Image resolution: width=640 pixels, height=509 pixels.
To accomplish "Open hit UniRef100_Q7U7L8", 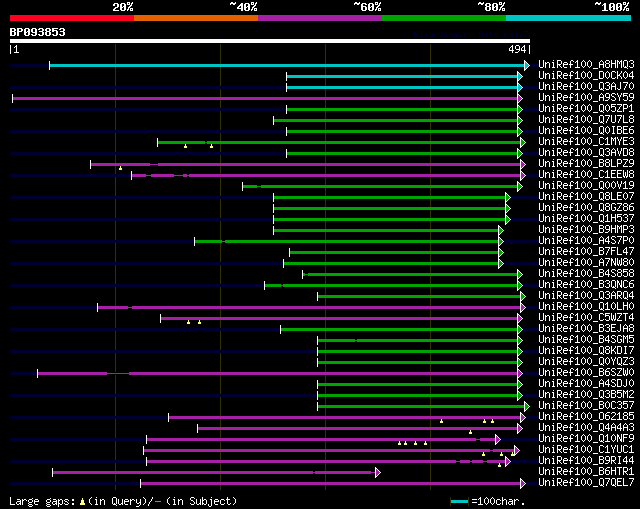I will click(x=586, y=120).
